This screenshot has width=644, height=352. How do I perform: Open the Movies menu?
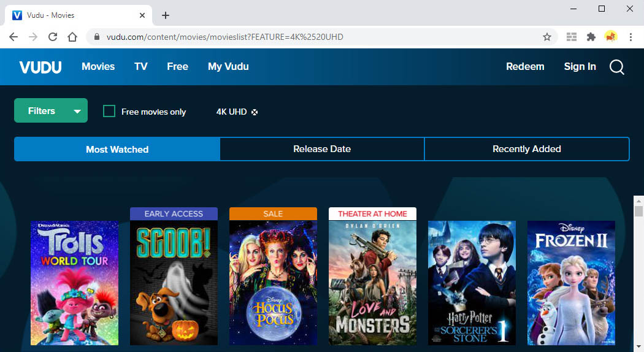click(98, 67)
